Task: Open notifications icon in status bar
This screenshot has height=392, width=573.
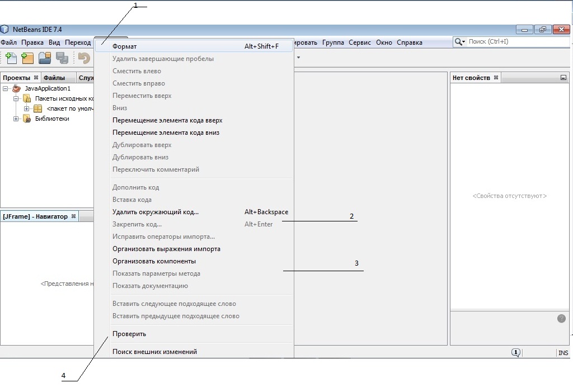Action: (515, 352)
